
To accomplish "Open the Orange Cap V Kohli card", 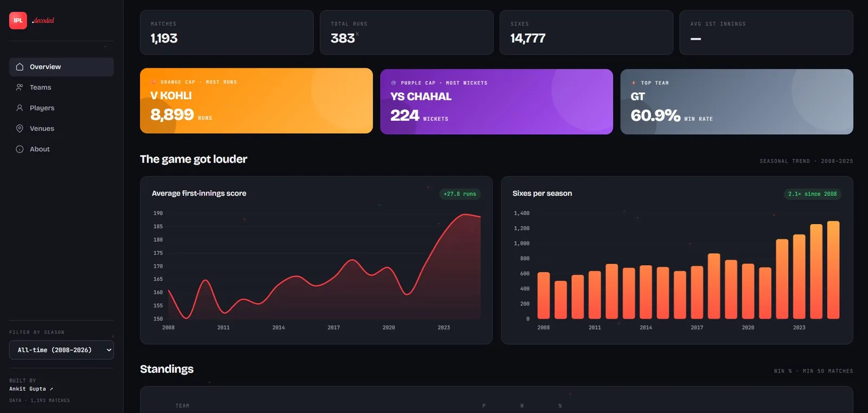I will 256,101.
